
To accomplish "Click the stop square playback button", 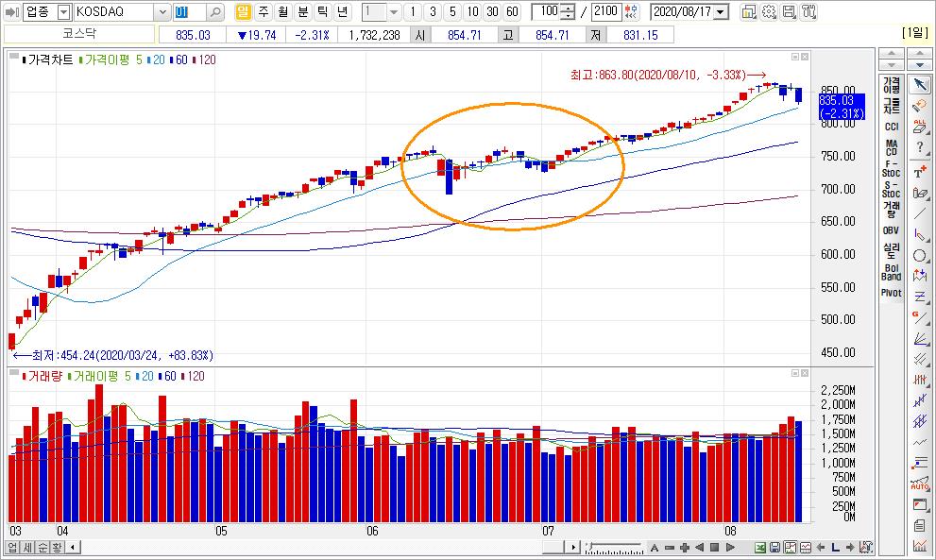I will tap(715, 548).
